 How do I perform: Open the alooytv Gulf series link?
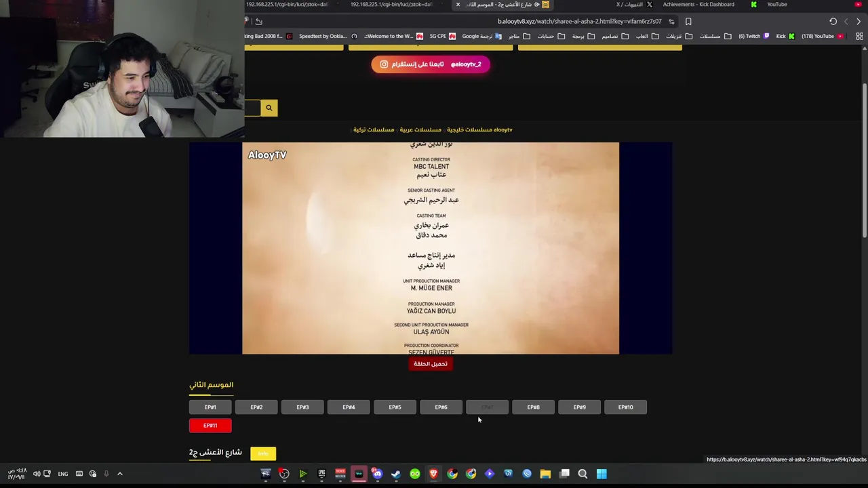click(479, 129)
